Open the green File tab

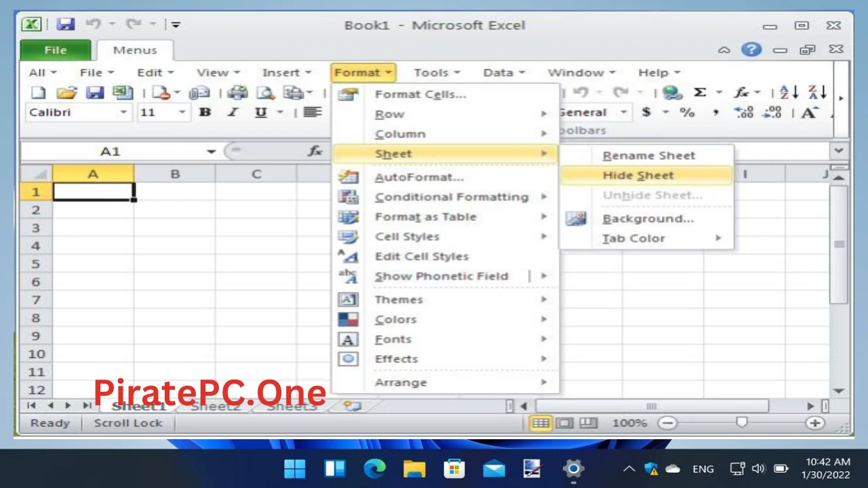coord(56,50)
